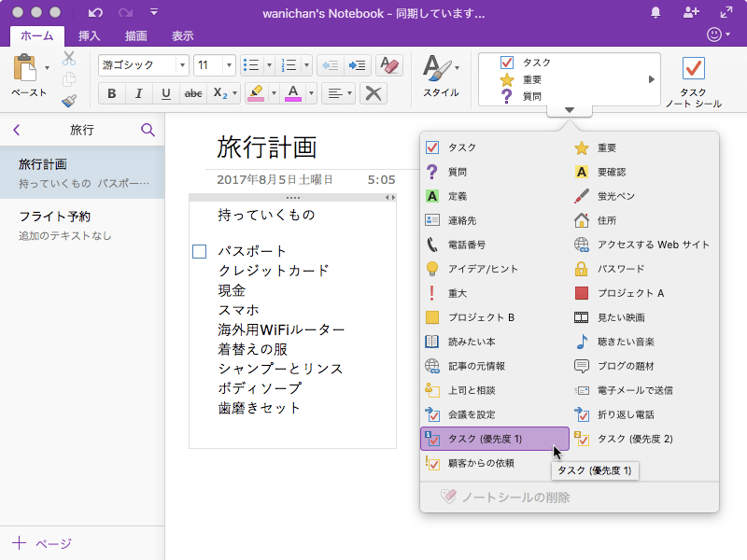The height and width of the screenshot is (560, 747).
Task: Click the Format Painter brush icon
Action: coord(69,101)
